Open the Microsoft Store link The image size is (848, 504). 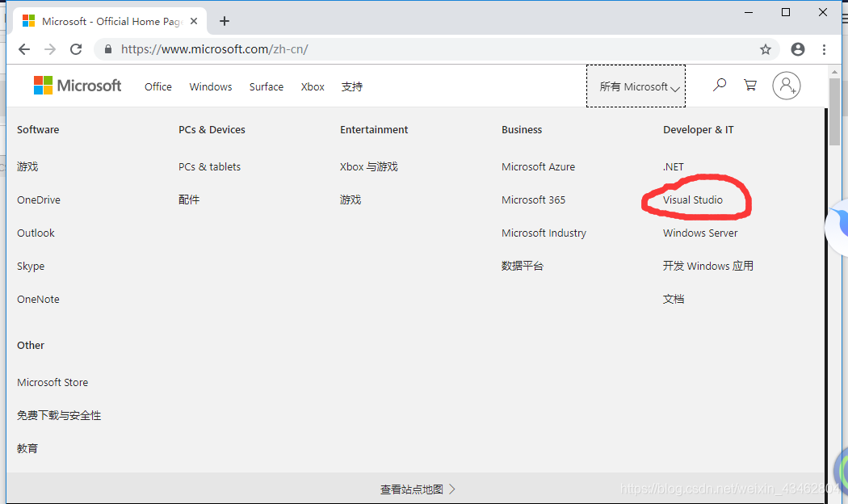click(x=52, y=382)
